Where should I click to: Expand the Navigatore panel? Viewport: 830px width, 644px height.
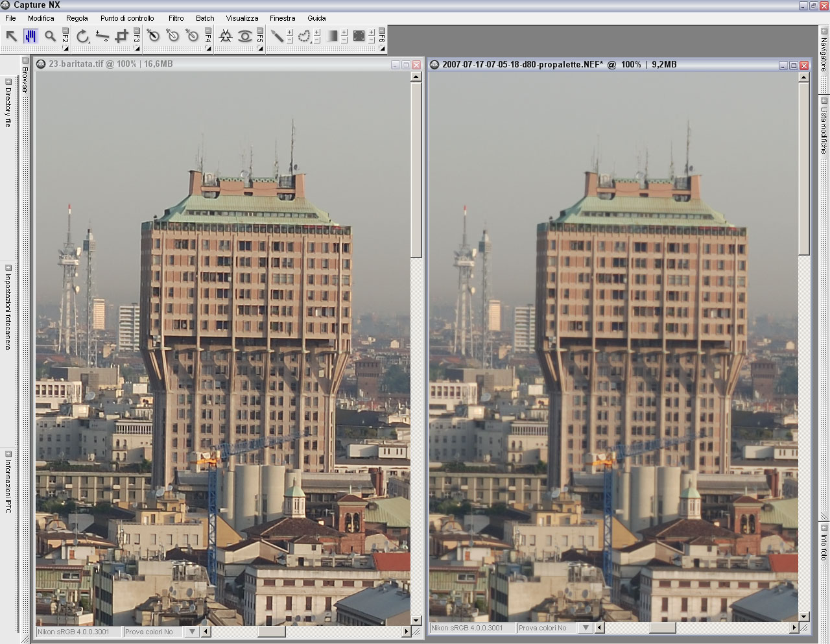[x=824, y=30]
